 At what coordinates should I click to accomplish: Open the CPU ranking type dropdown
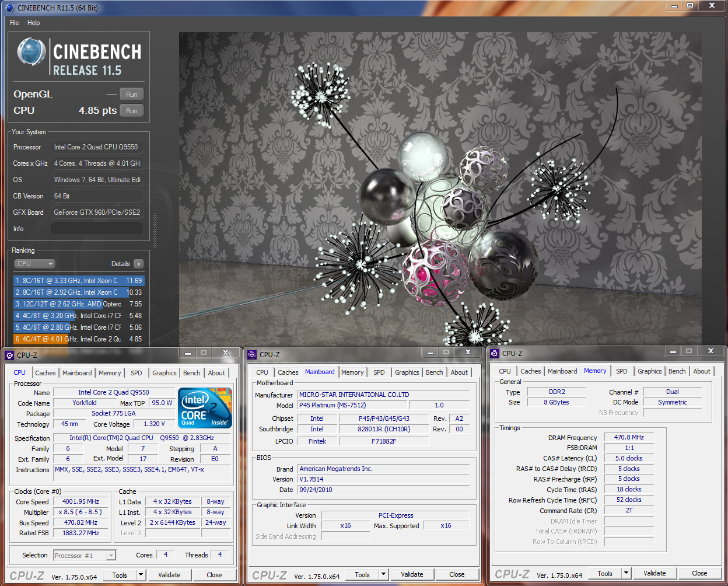34,264
